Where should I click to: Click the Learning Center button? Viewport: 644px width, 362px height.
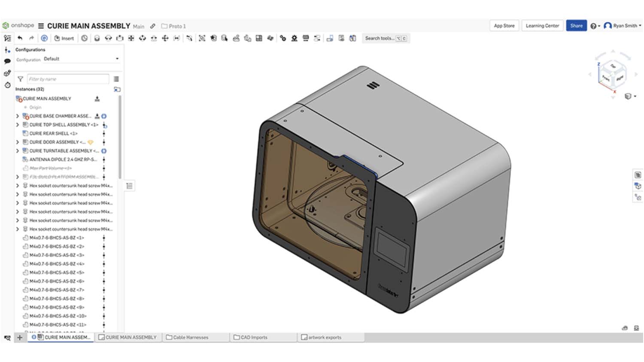pos(542,26)
